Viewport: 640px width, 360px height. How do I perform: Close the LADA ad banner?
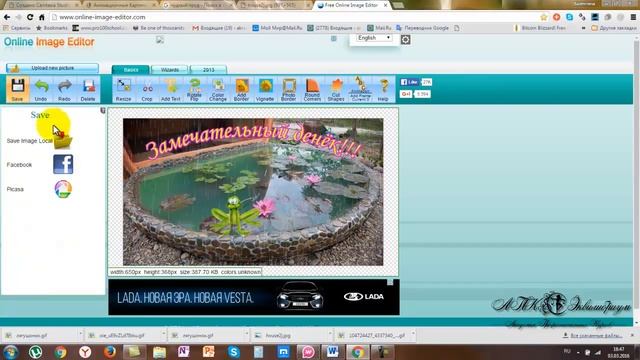tap(390, 282)
